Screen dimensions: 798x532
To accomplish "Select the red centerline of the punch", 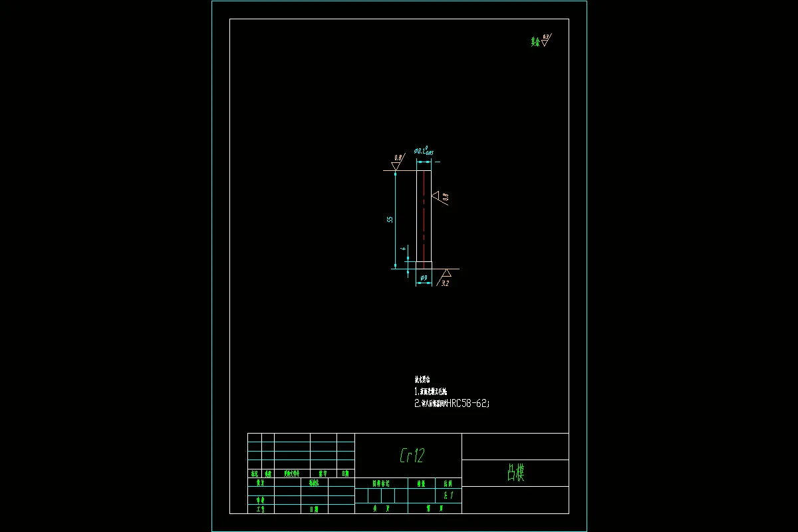I will tap(424, 220).
